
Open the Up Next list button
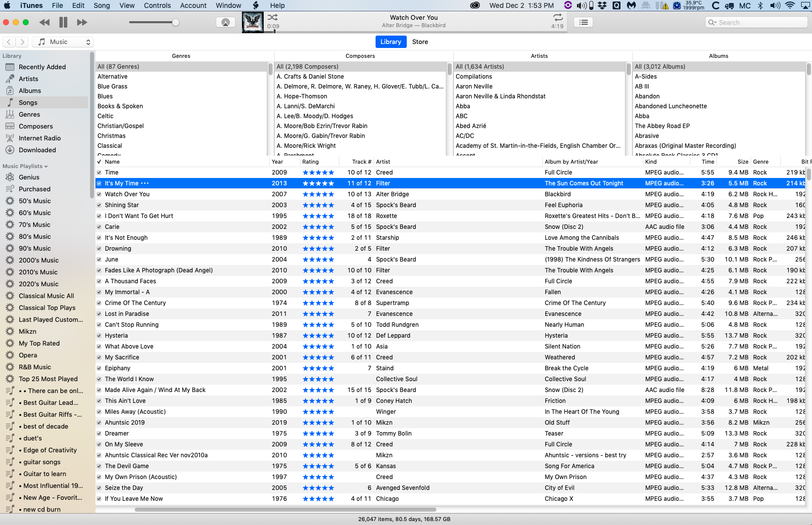point(583,22)
